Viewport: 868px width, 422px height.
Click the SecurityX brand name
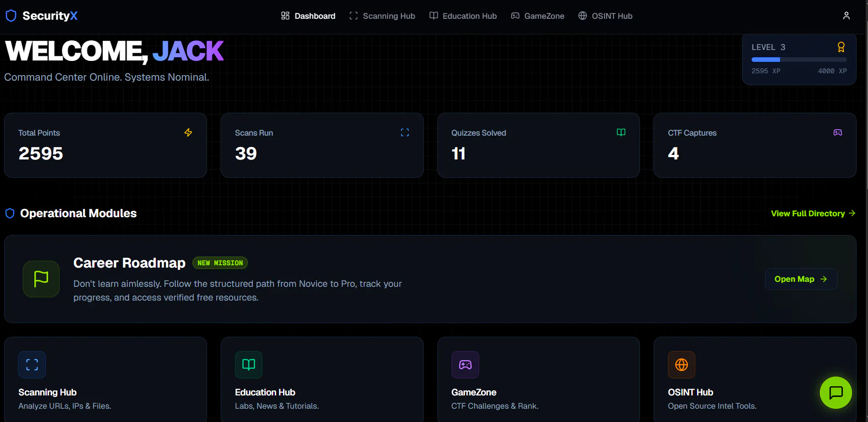(x=50, y=16)
